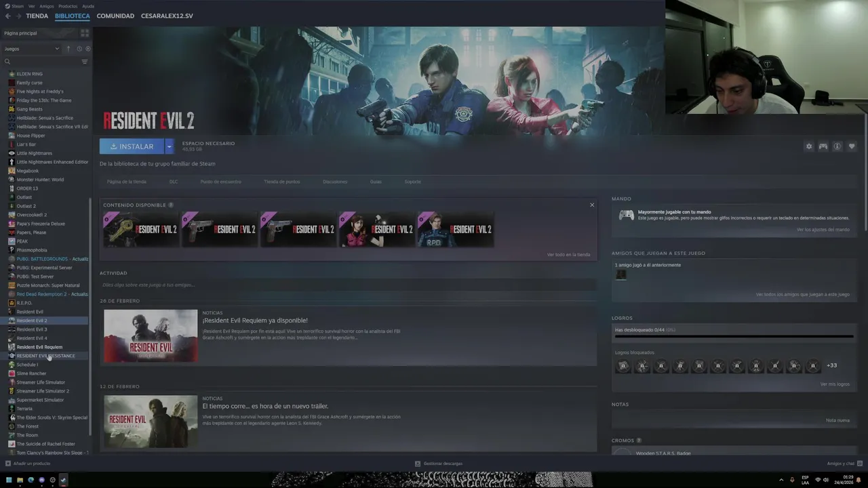Show game information icon

pyautogui.click(x=837, y=146)
